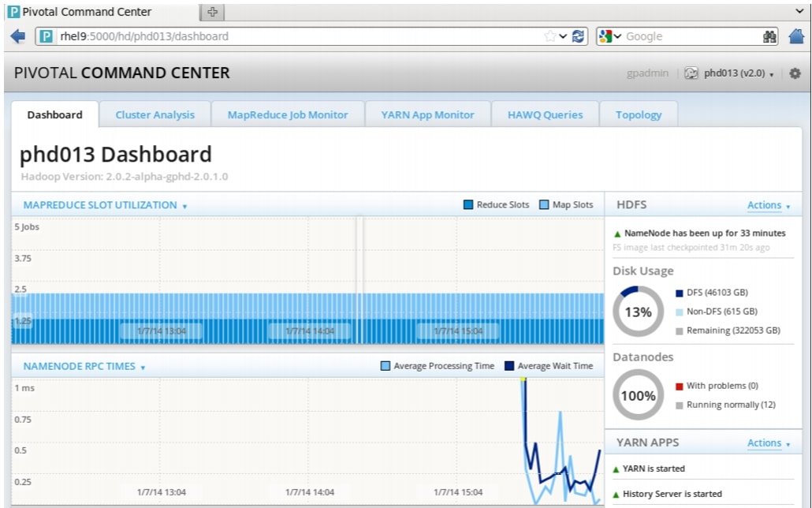Open the tab list arrow at top right
This screenshot has width=812, height=508.
(799, 11)
